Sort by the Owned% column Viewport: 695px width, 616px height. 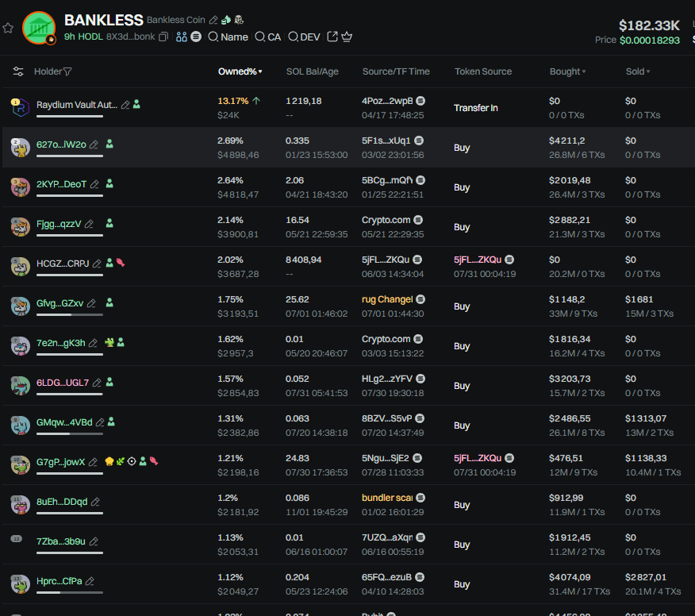240,71
